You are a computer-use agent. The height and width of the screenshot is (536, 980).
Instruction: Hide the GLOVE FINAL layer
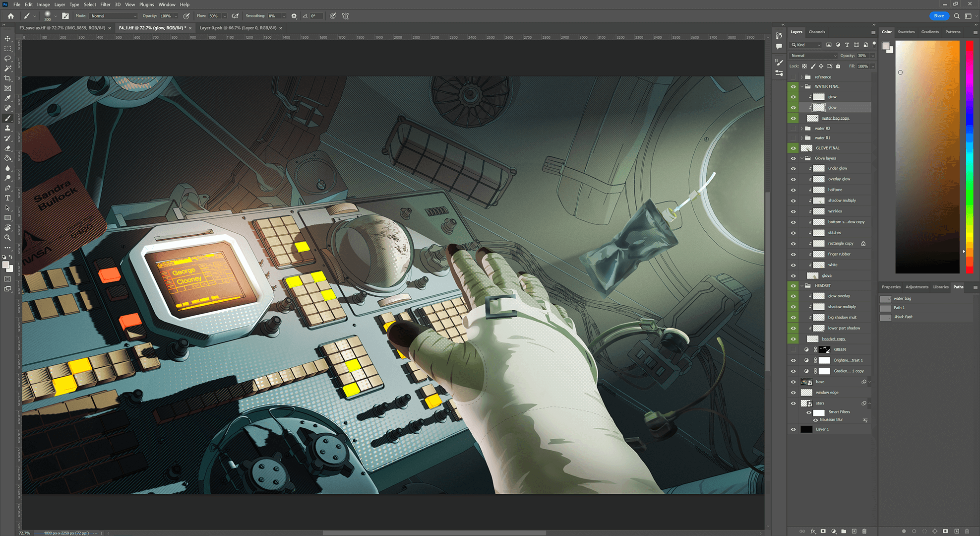pos(793,148)
